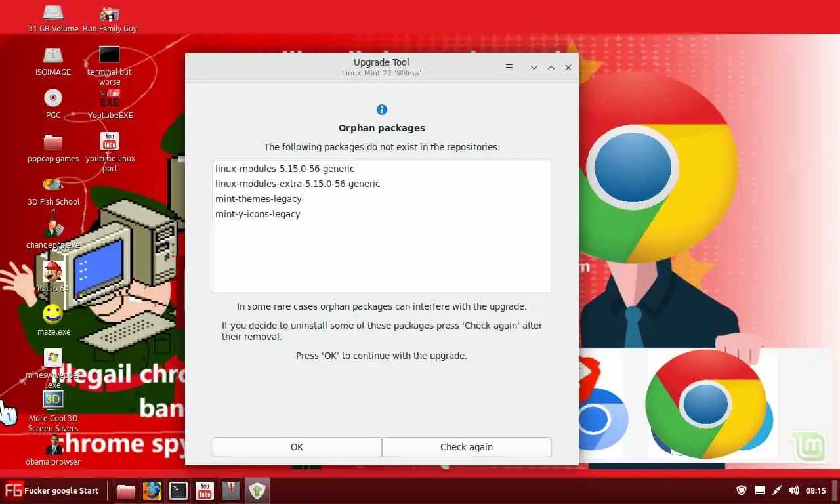Minimize the Upgrade Tool window
The image size is (840, 504).
[x=534, y=68]
